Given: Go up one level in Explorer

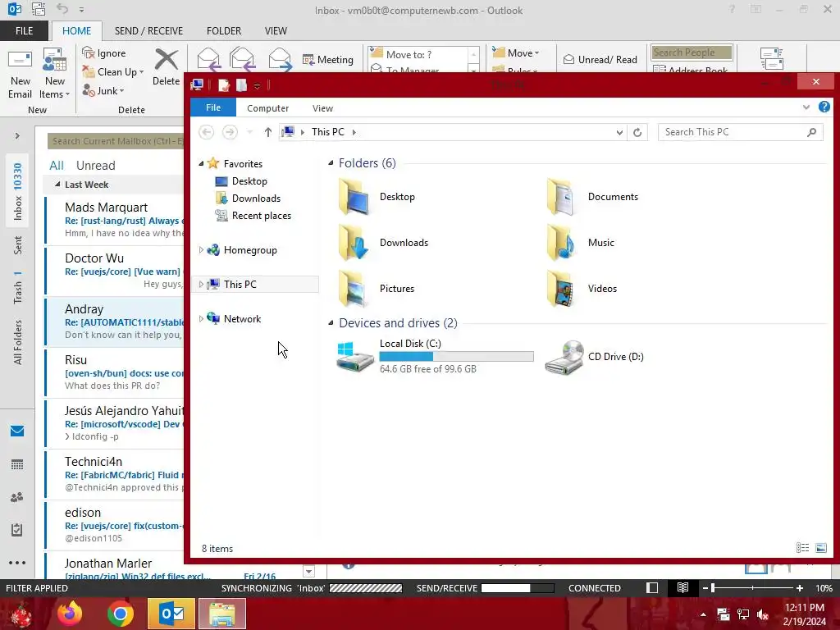Looking at the screenshot, I should [x=268, y=132].
